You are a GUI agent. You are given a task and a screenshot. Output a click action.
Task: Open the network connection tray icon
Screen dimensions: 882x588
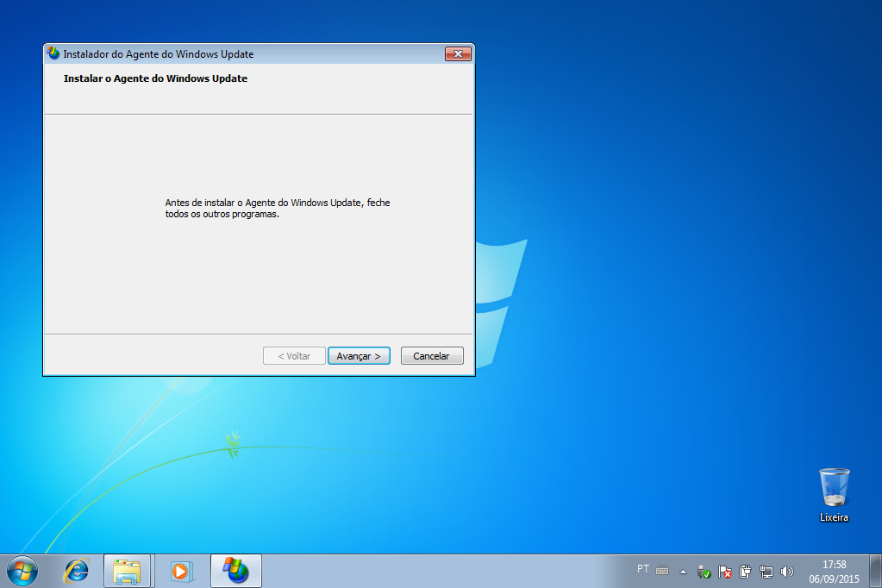click(x=766, y=572)
